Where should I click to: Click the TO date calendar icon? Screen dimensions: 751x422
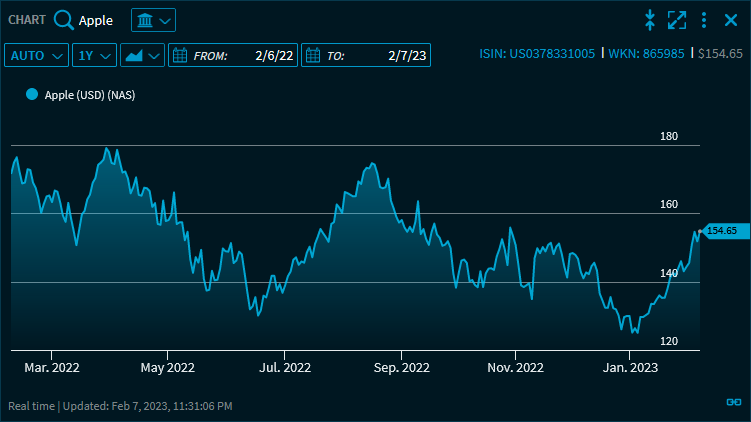point(313,55)
